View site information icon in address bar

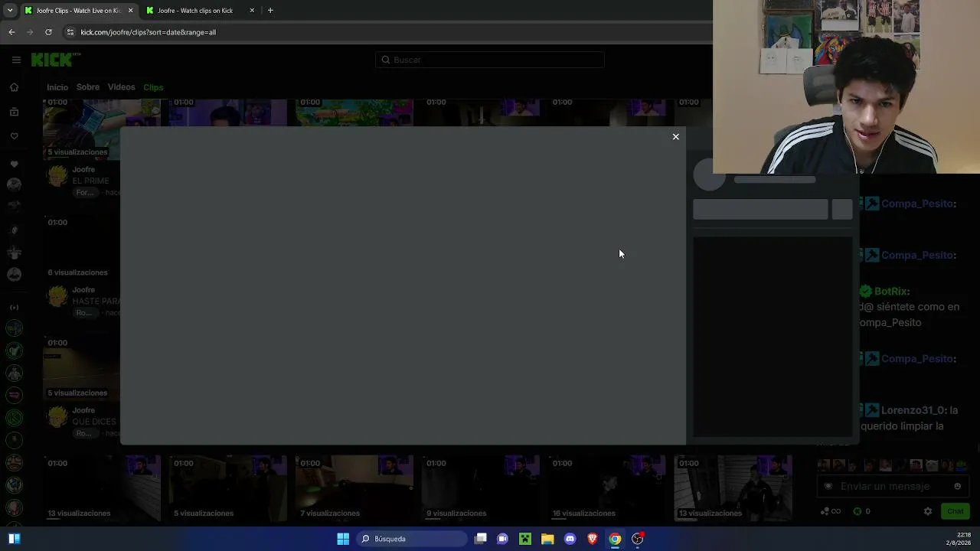click(x=70, y=32)
